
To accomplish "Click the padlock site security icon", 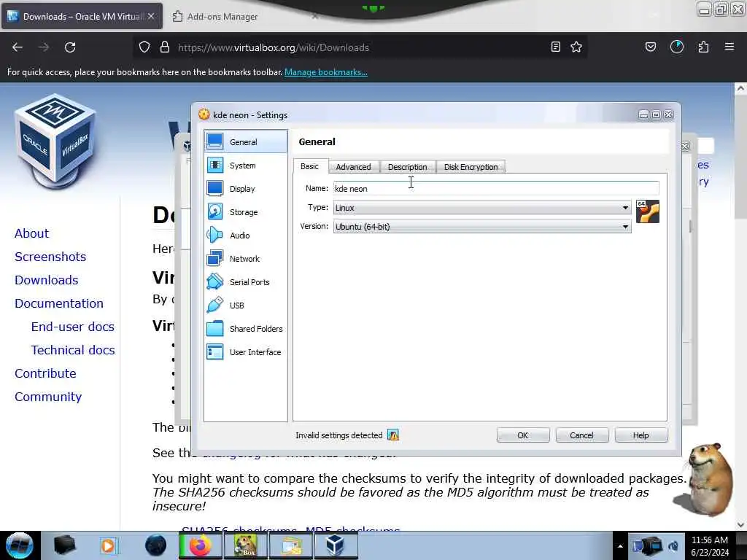I will tap(165, 47).
